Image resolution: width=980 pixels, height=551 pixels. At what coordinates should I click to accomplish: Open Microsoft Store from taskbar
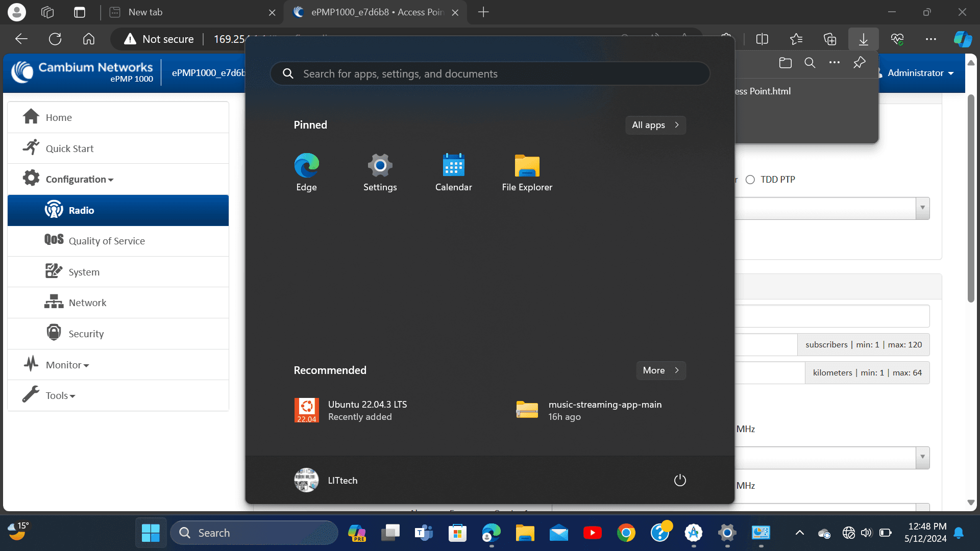click(457, 533)
